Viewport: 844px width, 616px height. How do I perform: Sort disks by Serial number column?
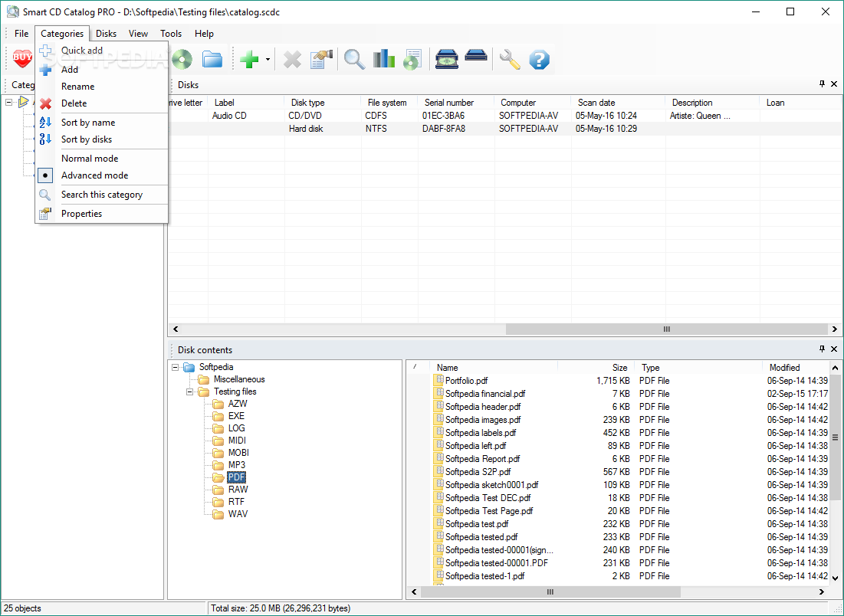pyautogui.click(x=456, y=103)
